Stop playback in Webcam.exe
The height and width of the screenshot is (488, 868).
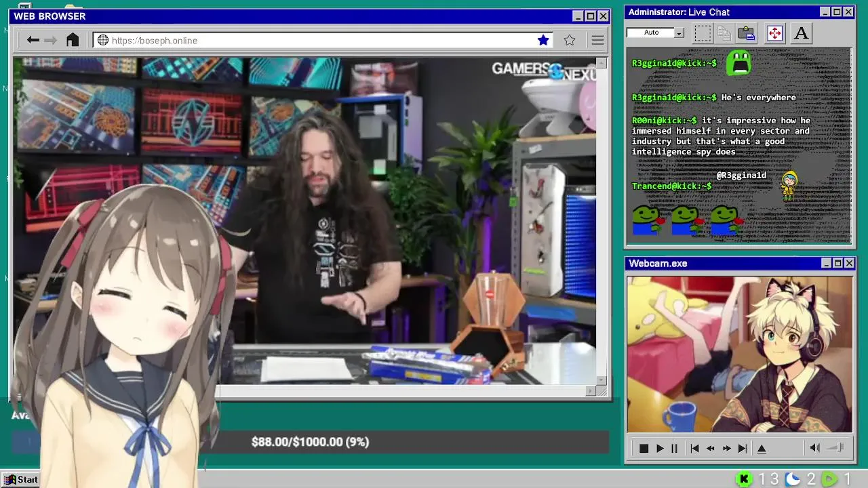click(644, 449)
